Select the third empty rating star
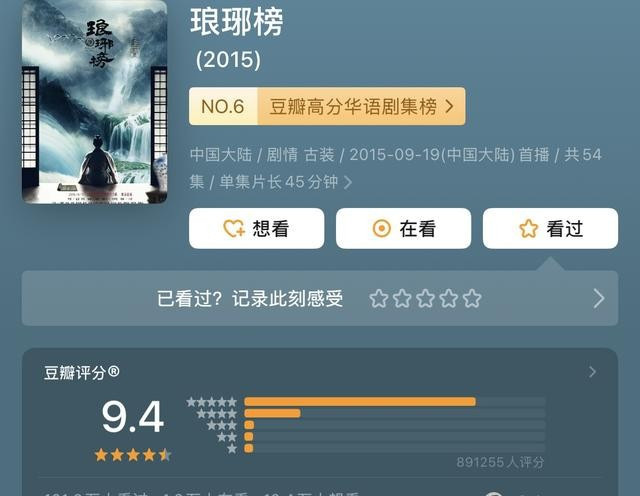The width and height of the screenshot is (640, 496). click(x=425, y=298)
